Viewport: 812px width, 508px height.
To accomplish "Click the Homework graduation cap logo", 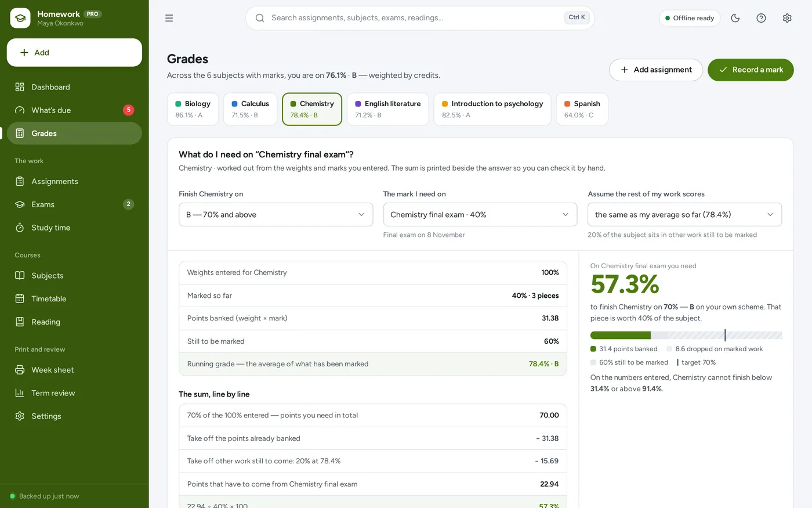I will click(20, 18).
